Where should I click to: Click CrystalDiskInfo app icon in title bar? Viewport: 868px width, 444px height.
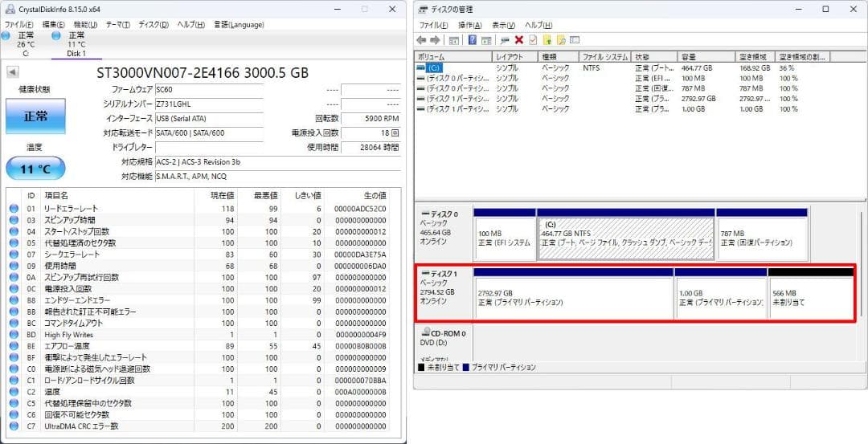(x=10, y=10)
